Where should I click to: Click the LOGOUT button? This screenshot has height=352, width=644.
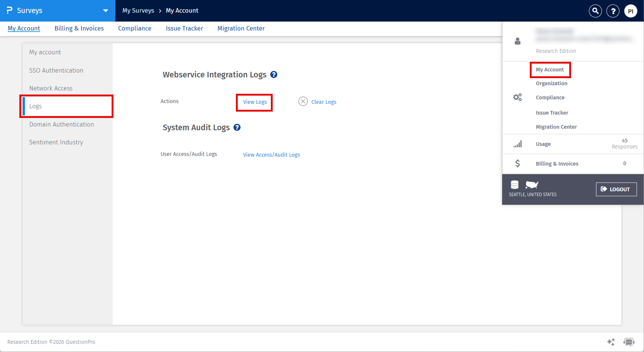[x=616, y=189]
